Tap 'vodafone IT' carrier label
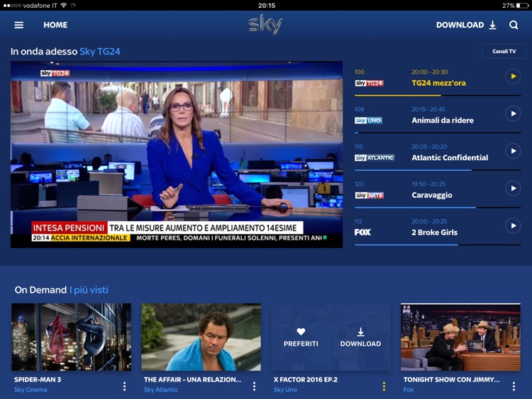This screenshot has width=532, height=399. (40, 6)
